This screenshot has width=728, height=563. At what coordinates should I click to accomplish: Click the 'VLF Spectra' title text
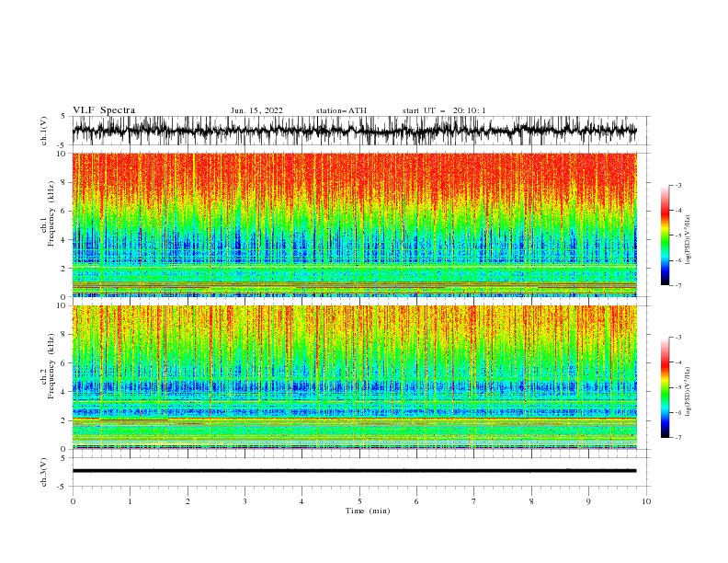click(104, 110)
